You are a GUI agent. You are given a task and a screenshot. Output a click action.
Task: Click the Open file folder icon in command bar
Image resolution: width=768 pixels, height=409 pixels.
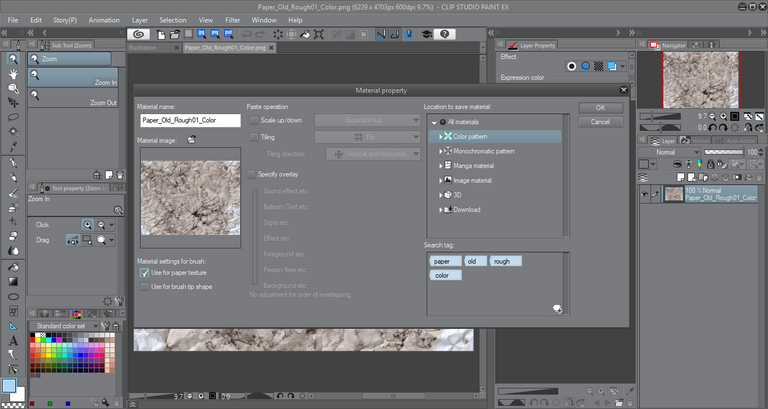pos(174,34)
